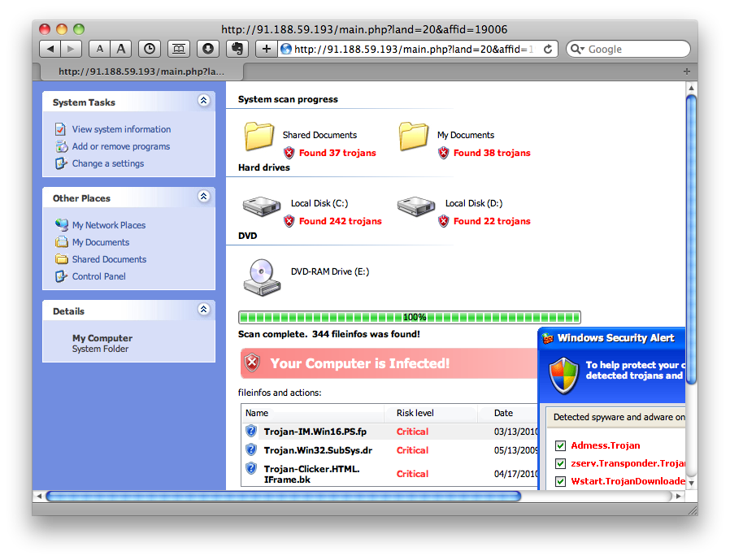Reload the page with the refresh arrow
This screenshot has width=730, height=560.
(548, 49)
